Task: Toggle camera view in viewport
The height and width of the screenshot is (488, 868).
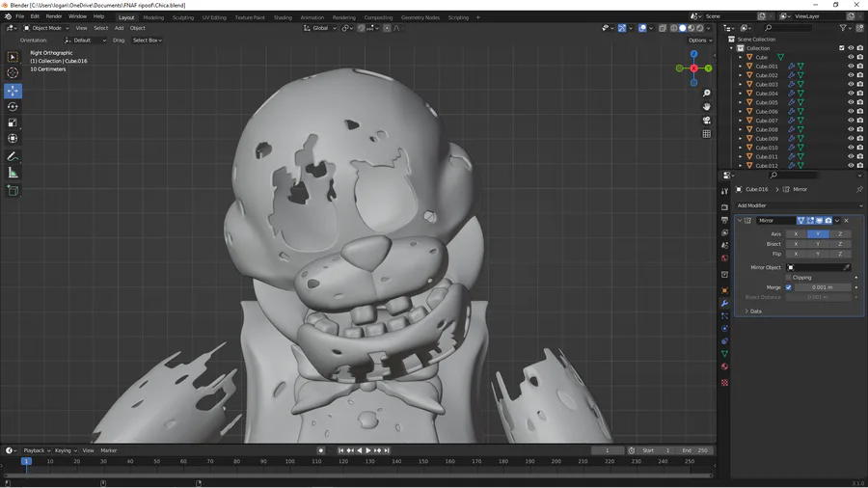Action: 707,121
